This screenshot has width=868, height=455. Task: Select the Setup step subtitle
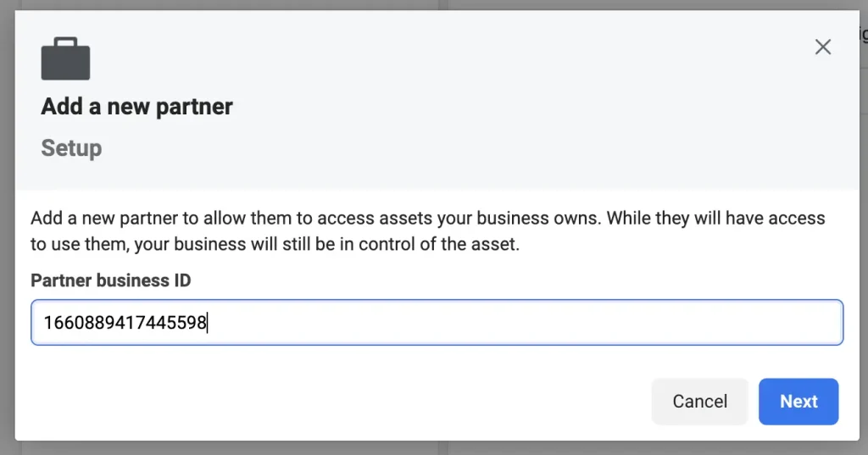point(71,147)
